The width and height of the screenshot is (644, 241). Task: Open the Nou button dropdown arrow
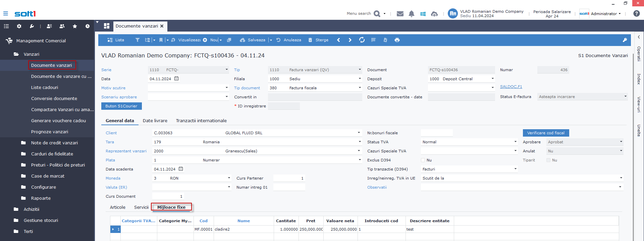coord(221,40)
